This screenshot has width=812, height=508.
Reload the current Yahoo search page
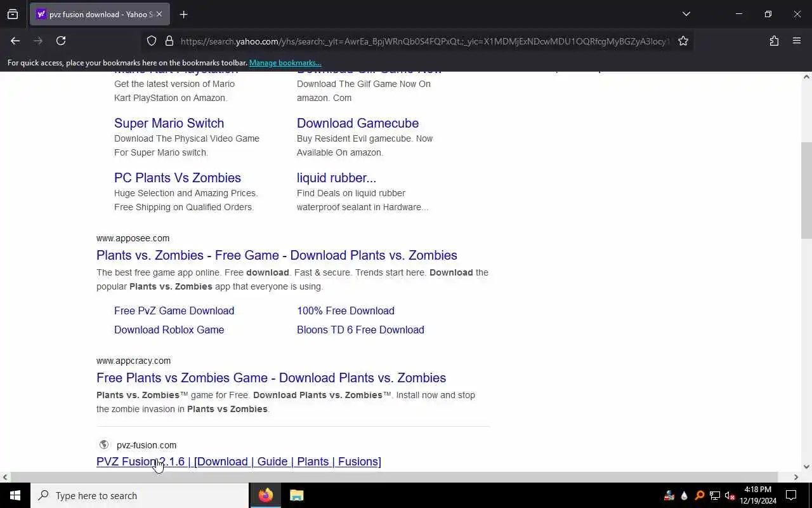click(x=61, y=41)
